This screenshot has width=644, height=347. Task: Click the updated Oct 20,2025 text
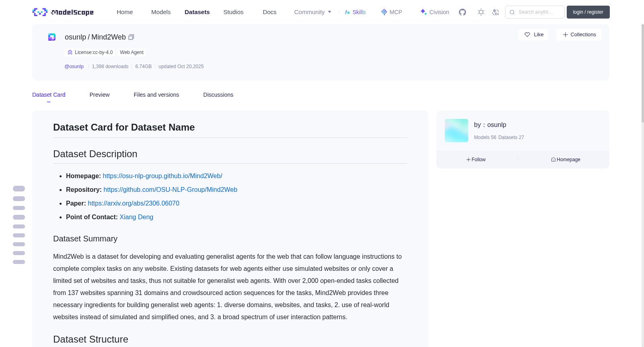181,66
